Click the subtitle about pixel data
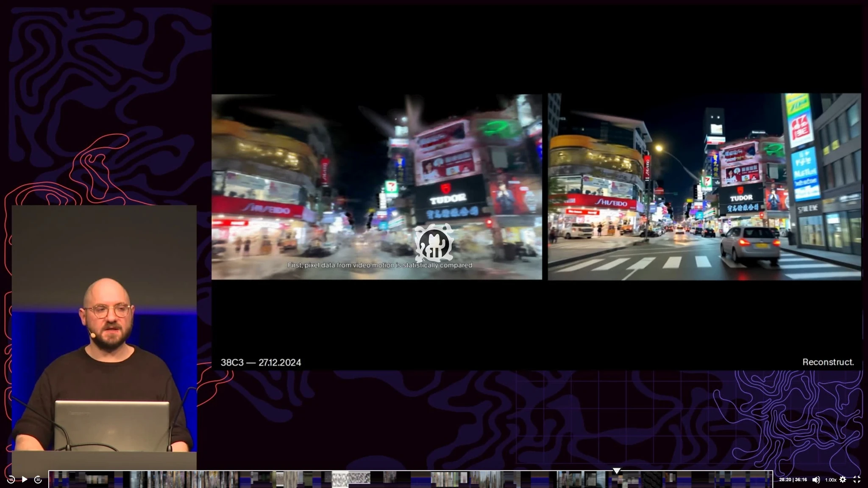Viewport: 868px width, 488px height. coord(379,265)
